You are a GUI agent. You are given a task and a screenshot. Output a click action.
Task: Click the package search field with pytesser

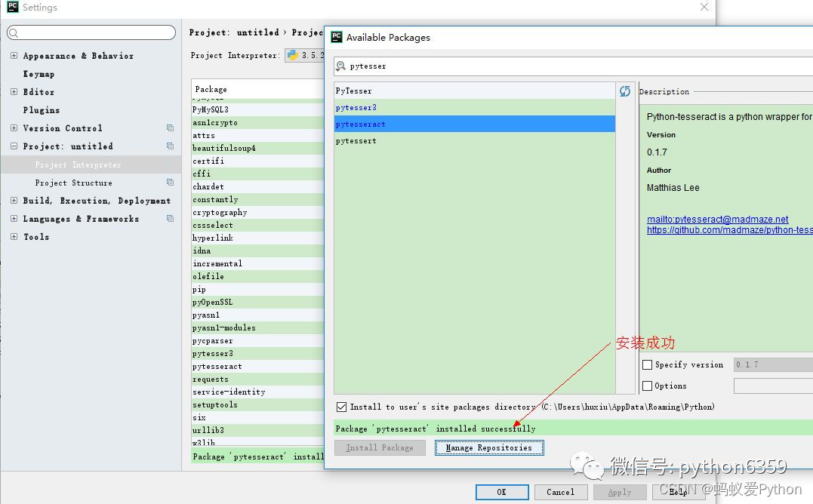click(573, 66)
